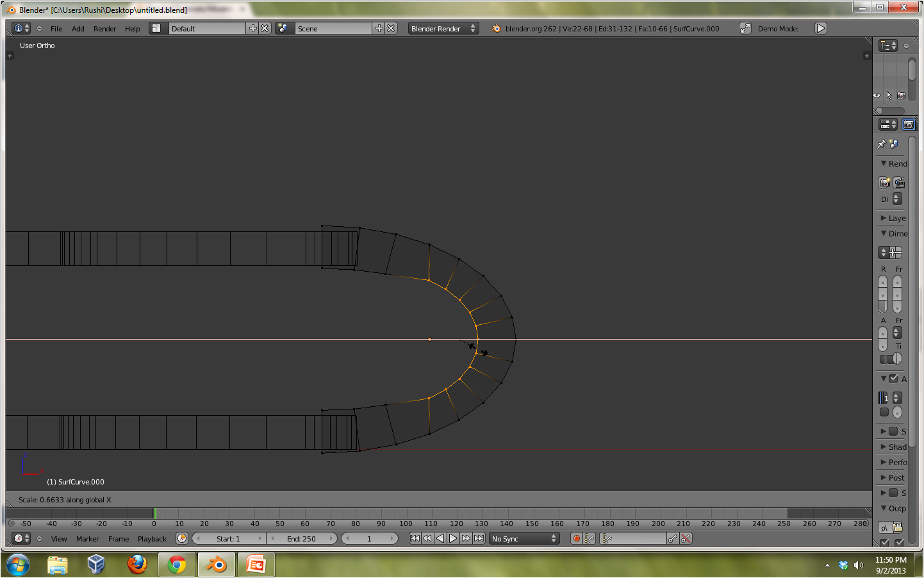Toggle collapsed S panel checkbox above Shading
Screen dimensions: 924x578
click(893, 431)
